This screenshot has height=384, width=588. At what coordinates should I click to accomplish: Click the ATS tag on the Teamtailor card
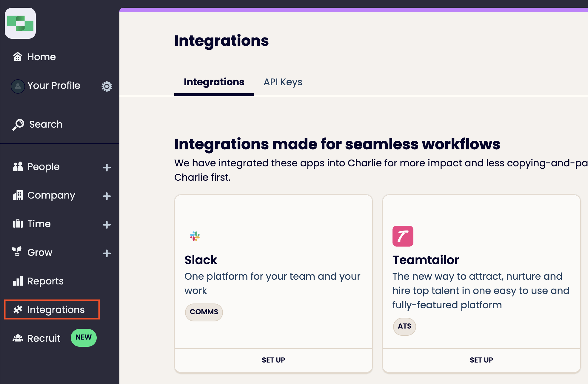(x=404, y=326)
